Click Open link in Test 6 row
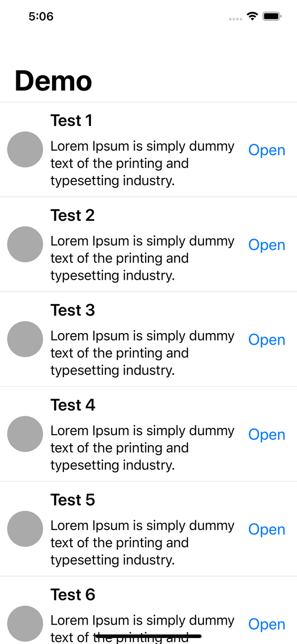 (267, 624)
